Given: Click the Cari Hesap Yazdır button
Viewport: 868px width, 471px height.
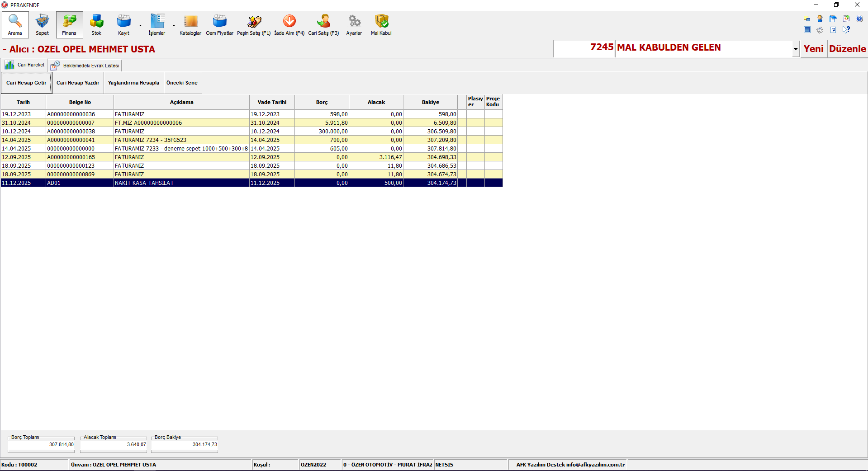Looking at the screenshot, I should tap(78, 83).
